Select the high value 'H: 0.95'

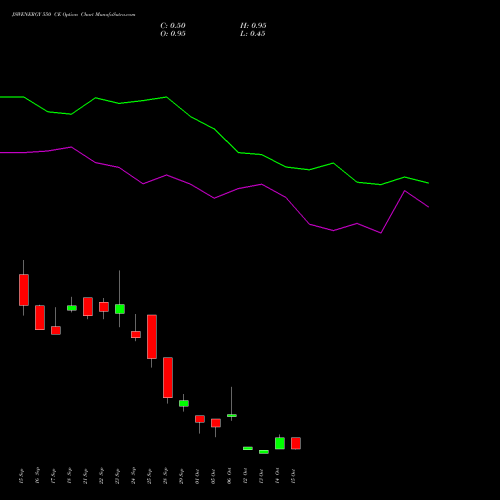pyautogui.click(x=253, y=26)
